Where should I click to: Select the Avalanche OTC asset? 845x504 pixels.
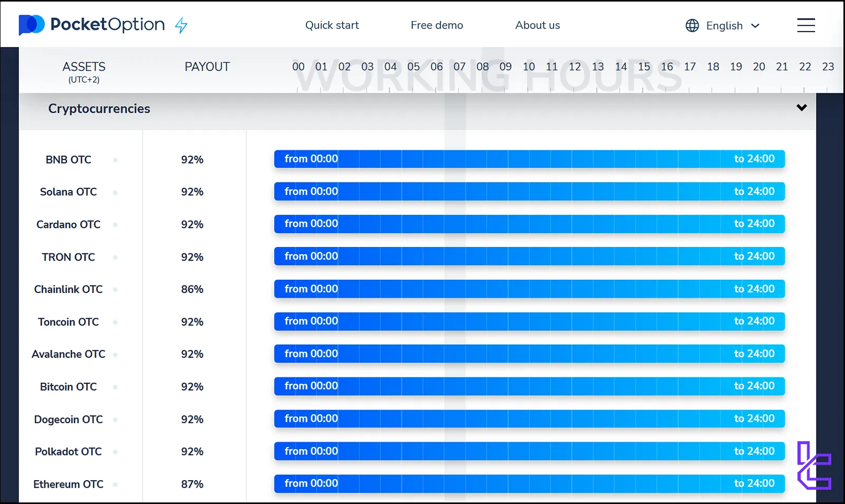coord(68,354)
